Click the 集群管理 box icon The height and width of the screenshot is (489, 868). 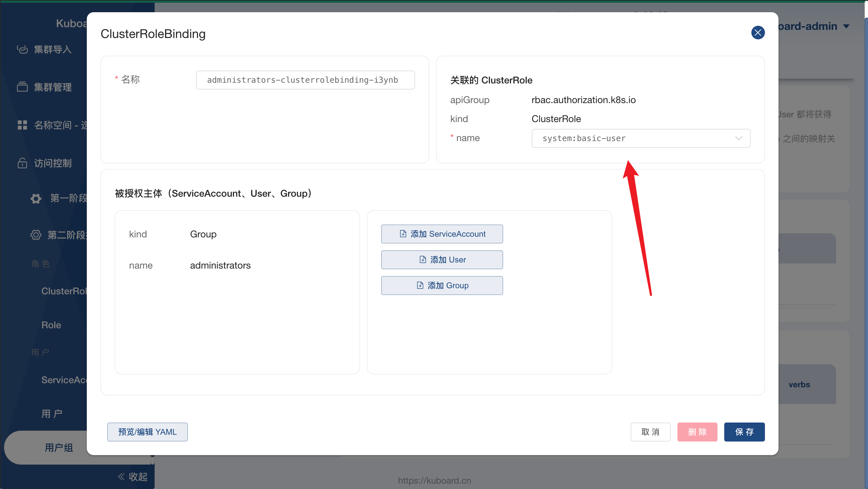[22, 87]
